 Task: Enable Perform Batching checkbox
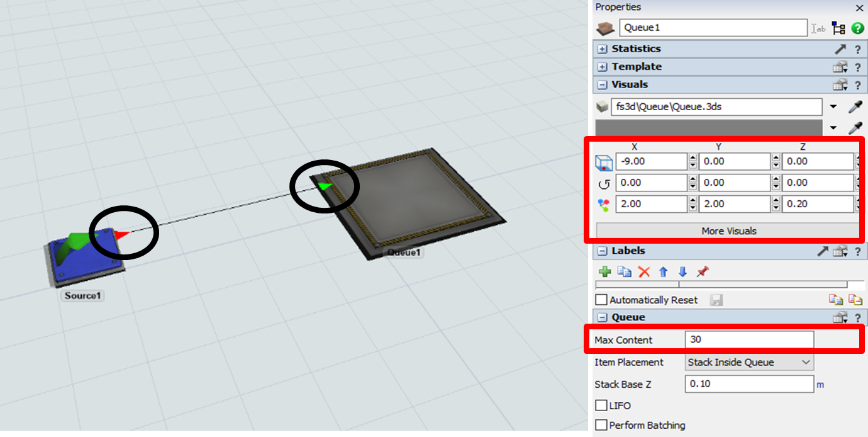pos(602,425)
